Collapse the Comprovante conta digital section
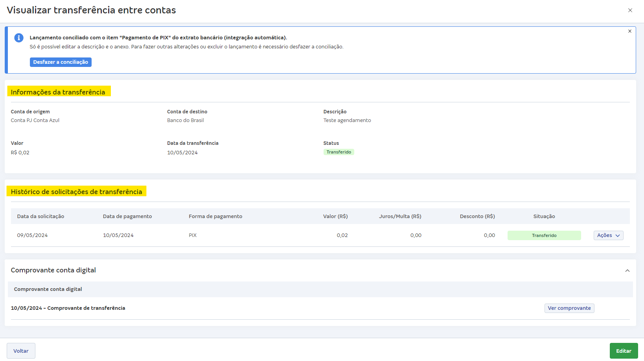The width and height of the screenshot is (644, 361). (x=627, y=270)
